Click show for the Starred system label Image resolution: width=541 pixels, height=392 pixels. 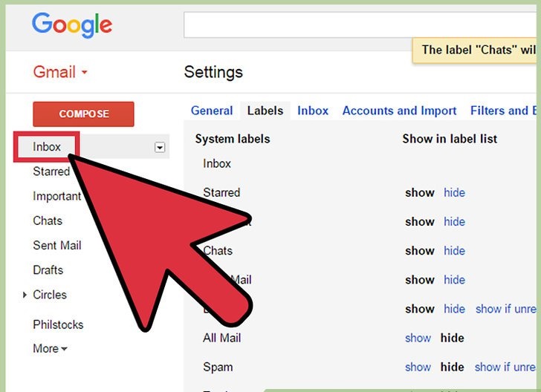[x=420, y=192]
